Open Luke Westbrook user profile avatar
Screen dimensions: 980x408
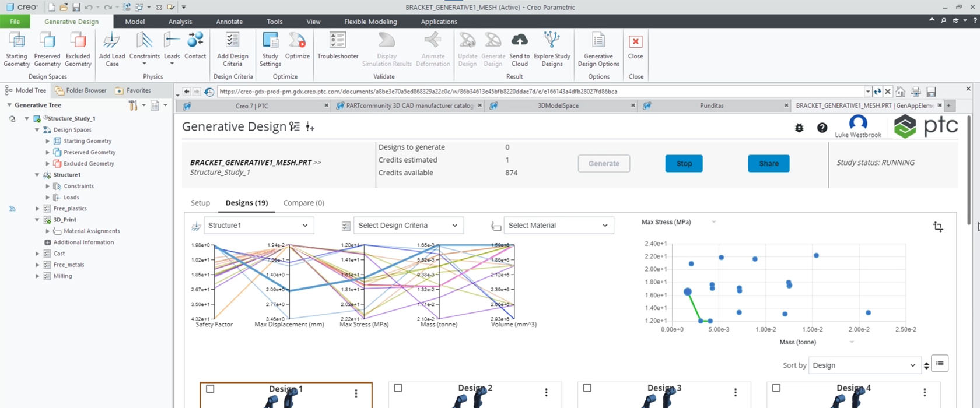click(858, 123)
